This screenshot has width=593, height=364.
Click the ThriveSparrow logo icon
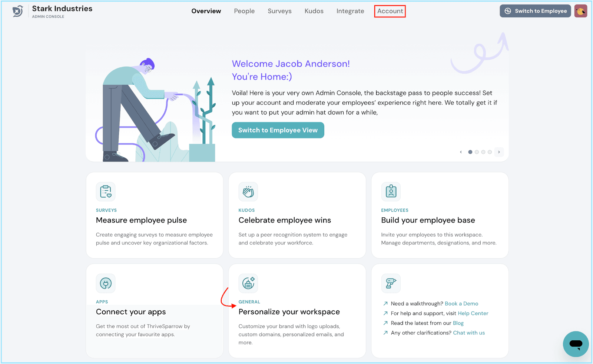tap(17, 11)
